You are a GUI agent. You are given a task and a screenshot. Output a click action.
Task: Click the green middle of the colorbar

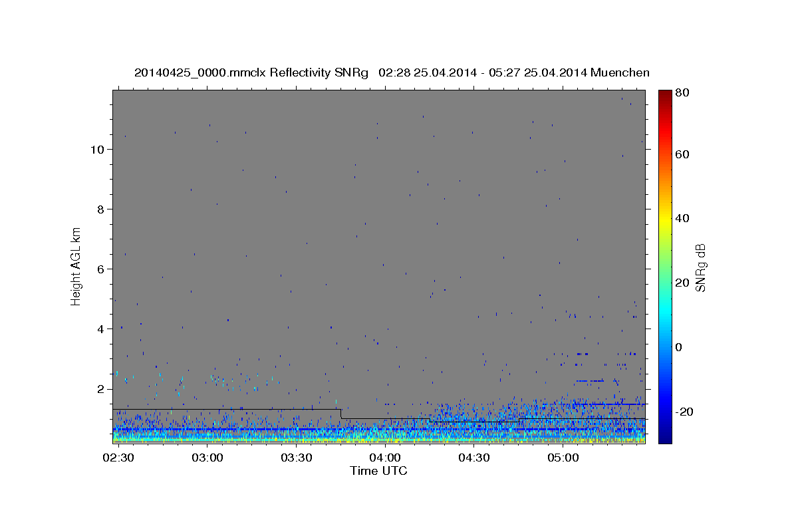pyautogui.click(x=665, y=266)
